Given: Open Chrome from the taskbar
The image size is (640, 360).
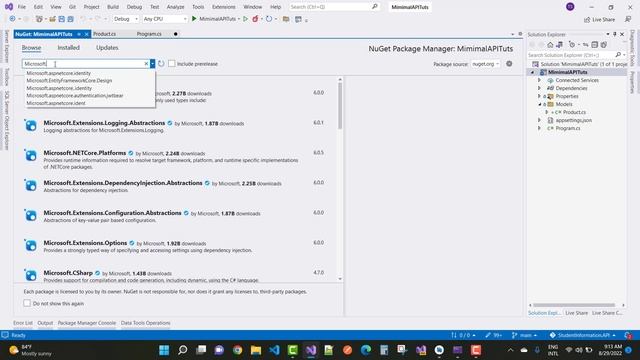Looking at the screenshot, I should point(237,350).
